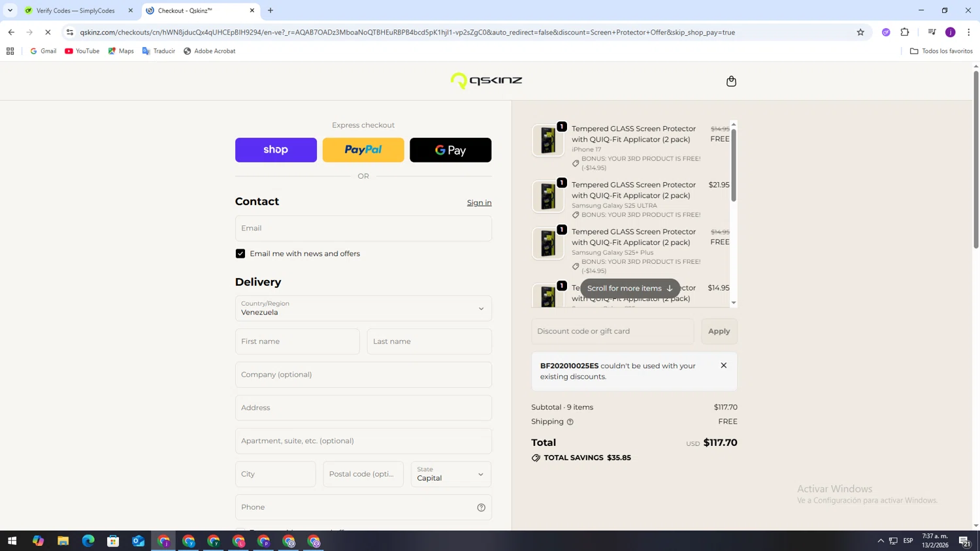Click the page vertical scrollbar
980x551 pixels.
pos(976,159)
